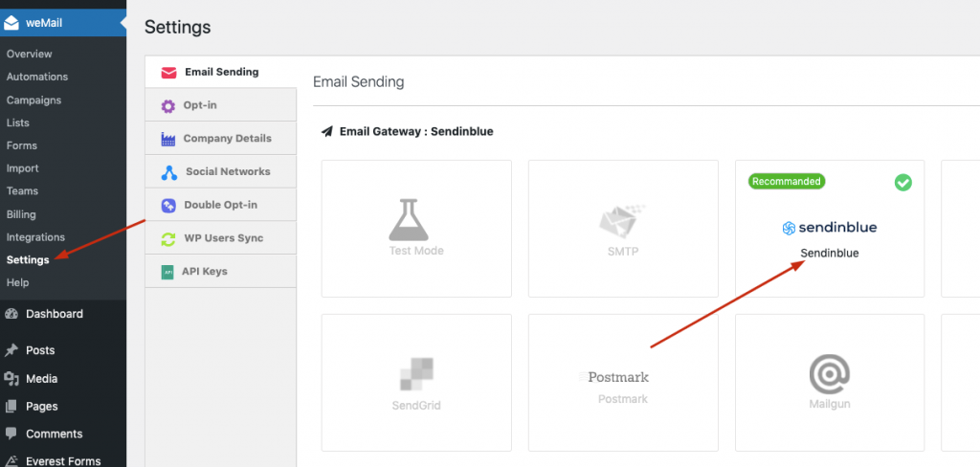Open the Integrations page

pos(35,237)
